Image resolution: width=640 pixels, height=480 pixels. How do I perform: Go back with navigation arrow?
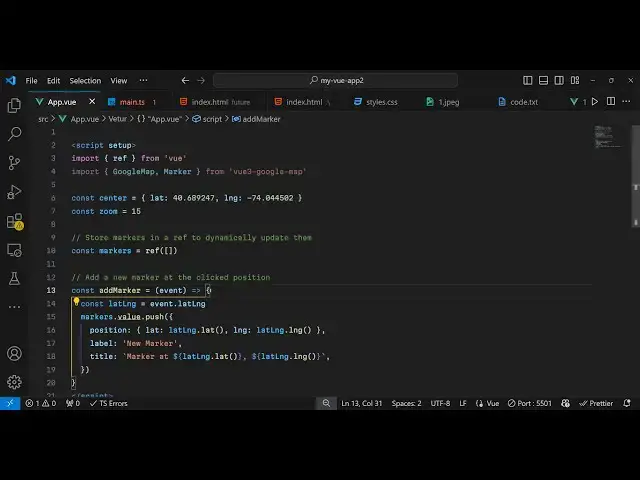coord(185,80)
